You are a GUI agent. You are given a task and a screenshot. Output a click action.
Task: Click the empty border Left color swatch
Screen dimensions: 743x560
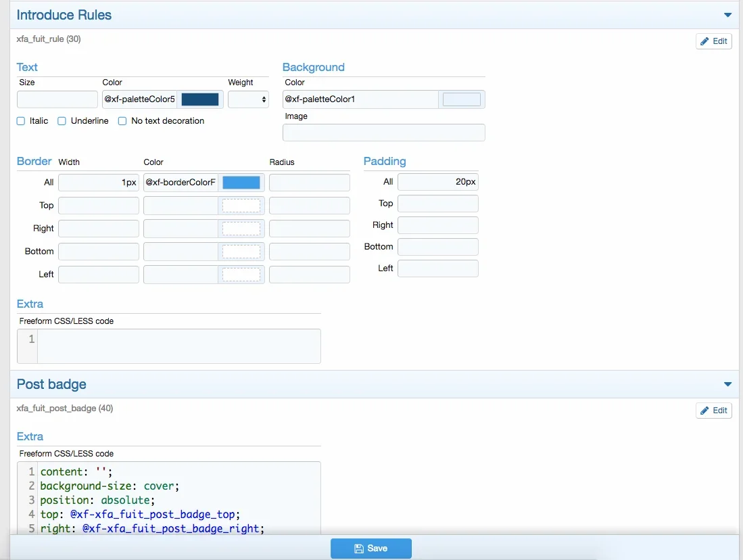tap(241, 275)
